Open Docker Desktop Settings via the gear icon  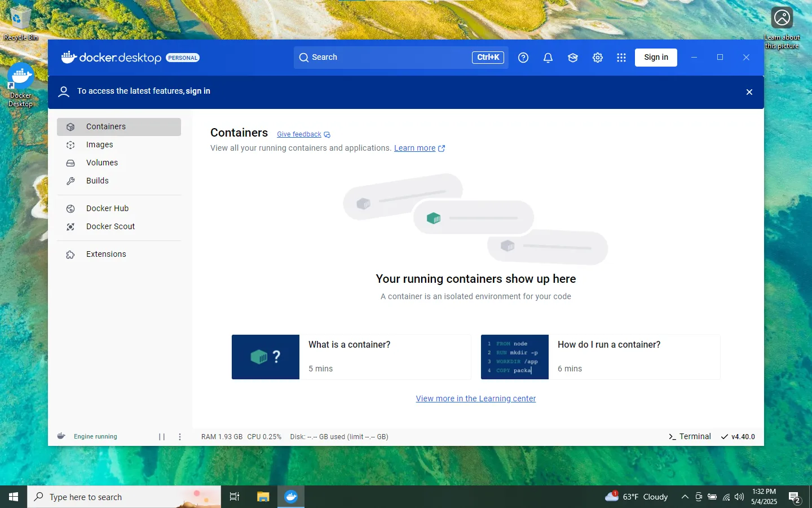click(597, 57)
